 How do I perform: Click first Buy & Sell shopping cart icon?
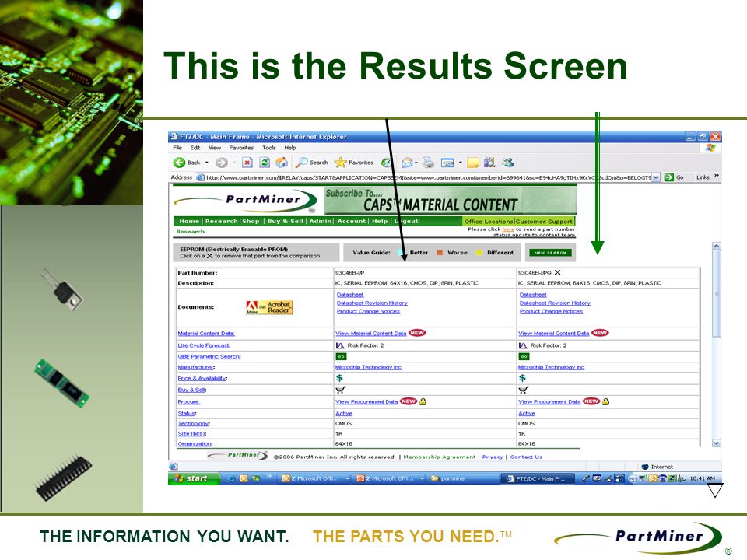tap(341, 390)
